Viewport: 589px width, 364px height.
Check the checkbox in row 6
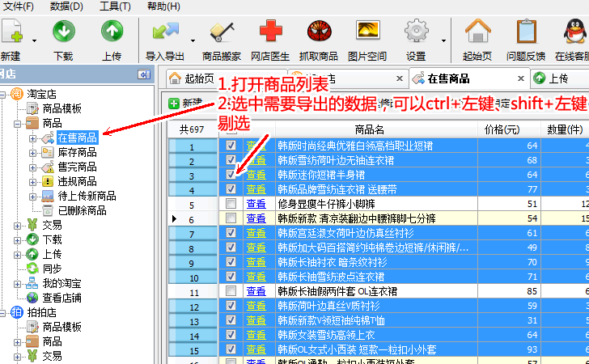coord(231,218)
